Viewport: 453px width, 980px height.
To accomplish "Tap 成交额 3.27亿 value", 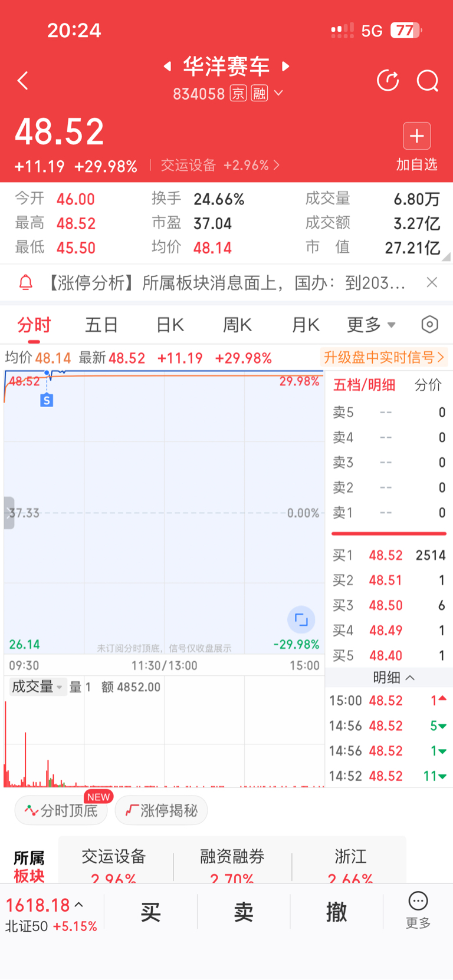I will (x=417, y=223).
